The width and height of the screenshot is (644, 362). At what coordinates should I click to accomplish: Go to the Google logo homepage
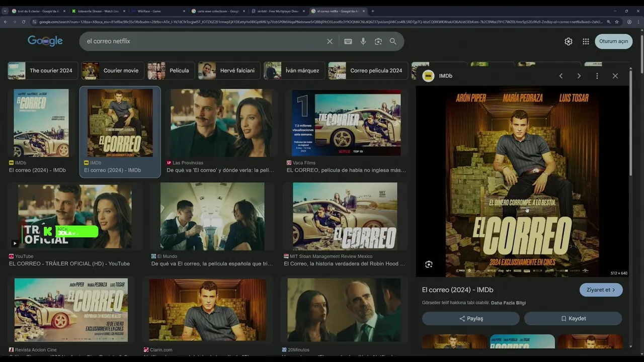tap(45, 41)
